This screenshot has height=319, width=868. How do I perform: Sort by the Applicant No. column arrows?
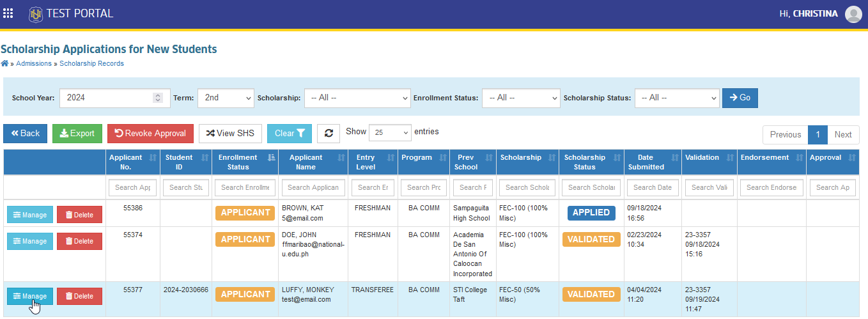point(153,157)
